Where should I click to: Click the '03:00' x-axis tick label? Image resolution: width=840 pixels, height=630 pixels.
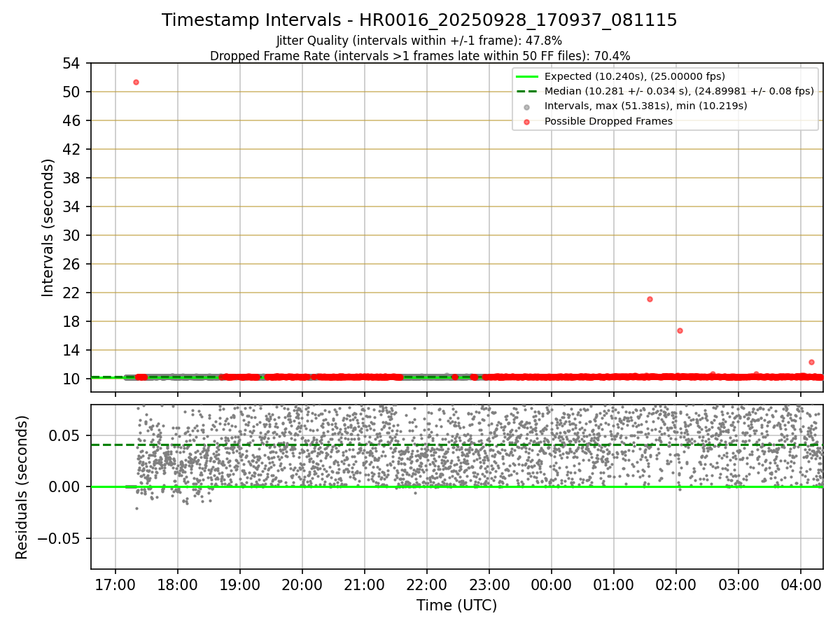tap(738, 585)
